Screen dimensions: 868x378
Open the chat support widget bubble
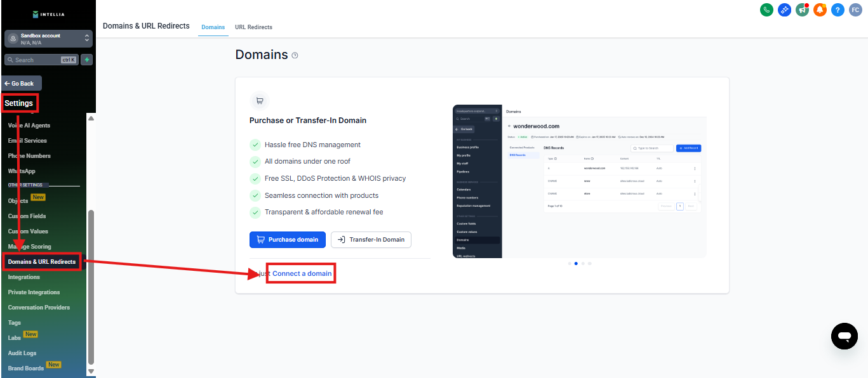coord(844,336)
